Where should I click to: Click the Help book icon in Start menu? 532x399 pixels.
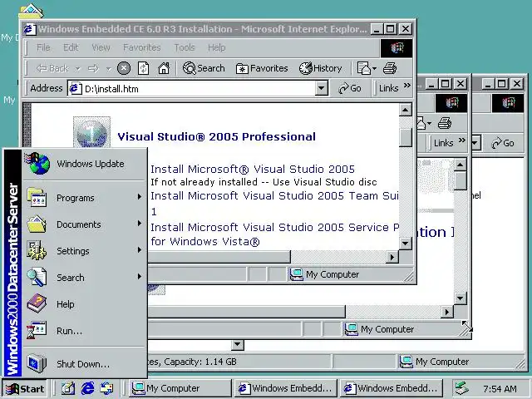(x=37, y=303)
